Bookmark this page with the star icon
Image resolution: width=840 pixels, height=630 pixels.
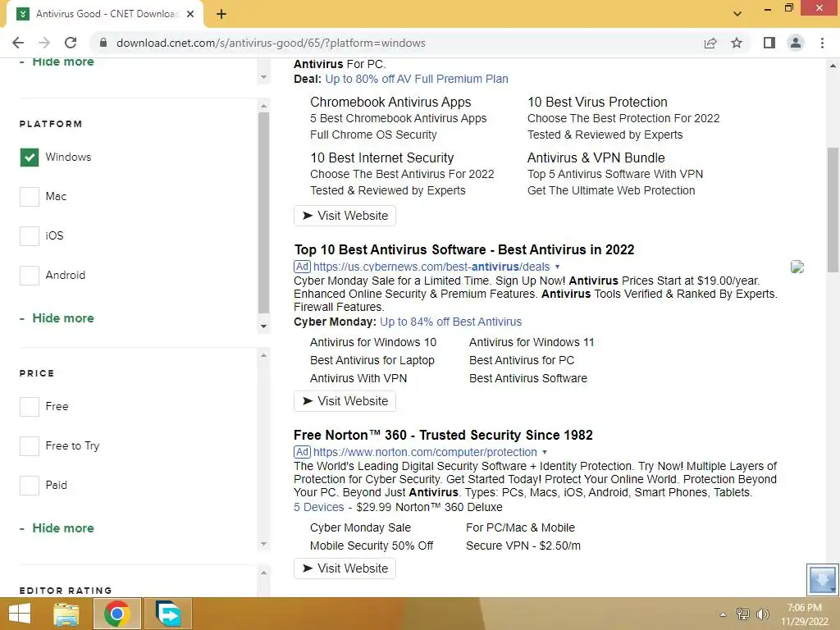click(x=737, y=43)
